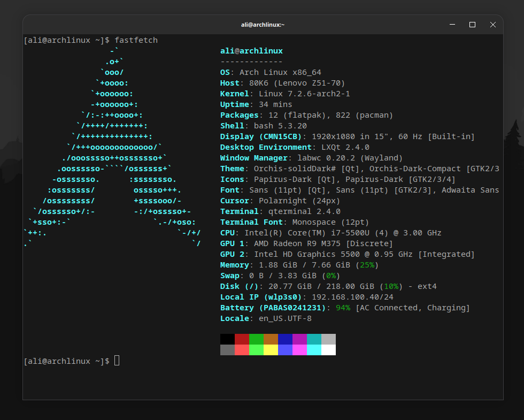The image size is (524, 420).
Task: Click the bright cyan palette block
Action: click(314, 350)
